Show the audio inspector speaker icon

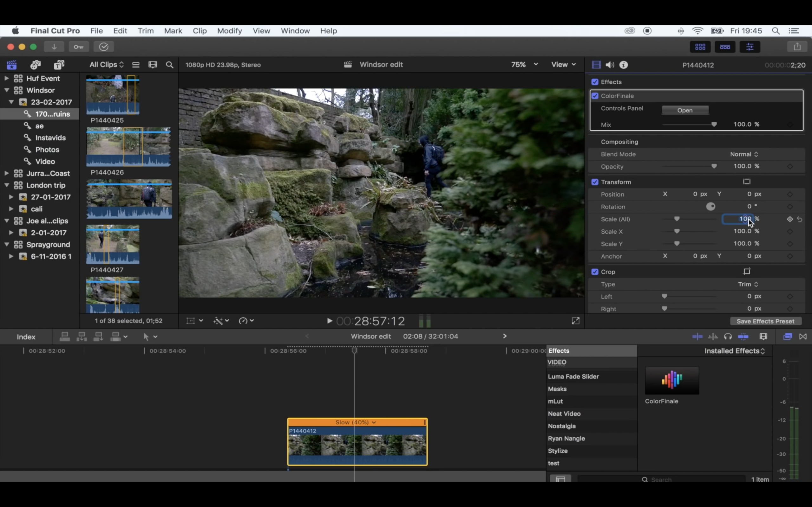pos(610,65)
